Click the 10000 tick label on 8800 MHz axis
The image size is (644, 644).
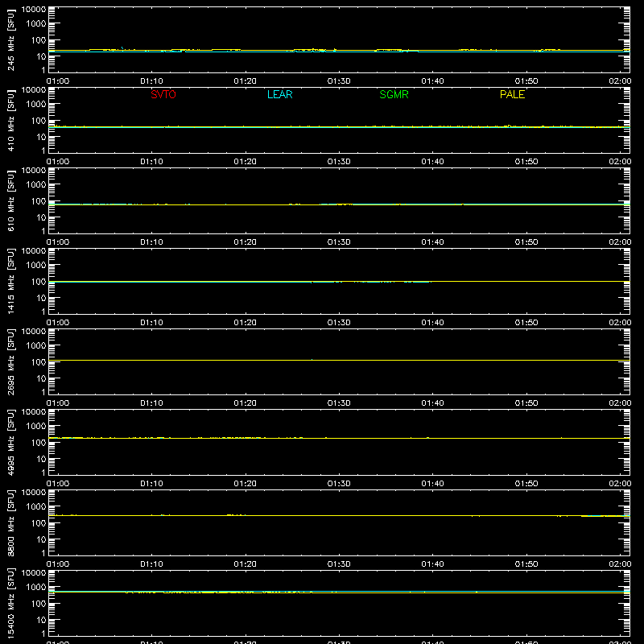tap(34, 493)
